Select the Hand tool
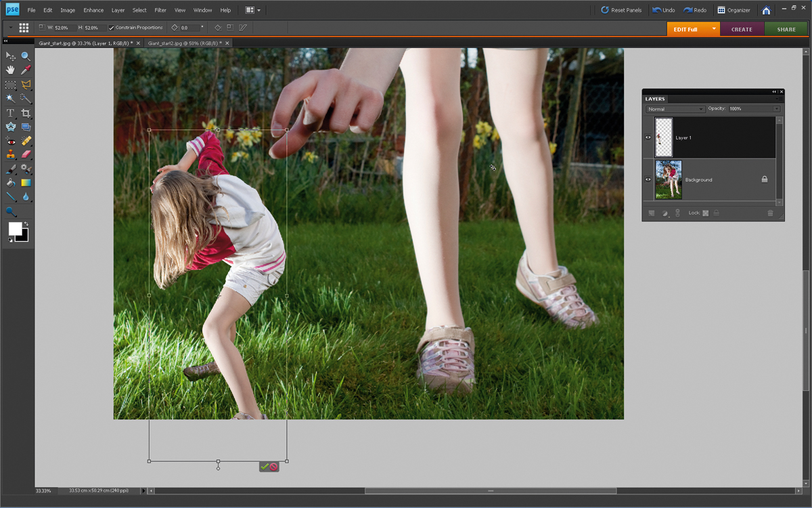Viewport: 812px width, 508px height. pos(11,70)
